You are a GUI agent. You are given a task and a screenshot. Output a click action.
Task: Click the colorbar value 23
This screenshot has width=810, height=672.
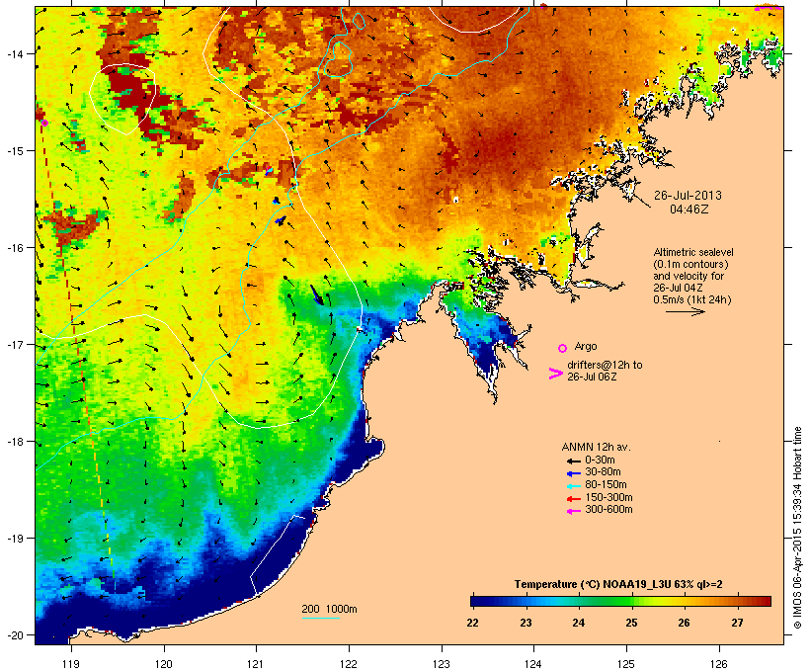pos(526,623)
